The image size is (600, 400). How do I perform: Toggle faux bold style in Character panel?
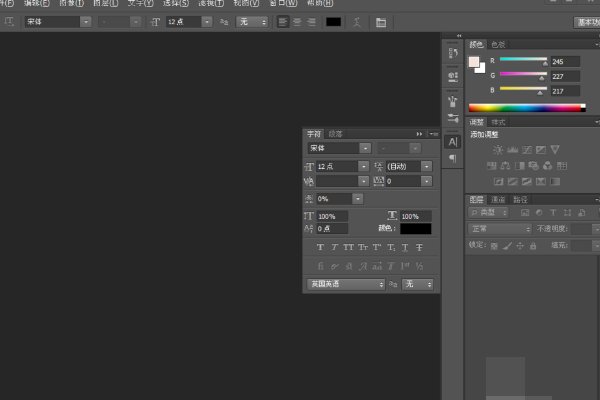point(320,247)
